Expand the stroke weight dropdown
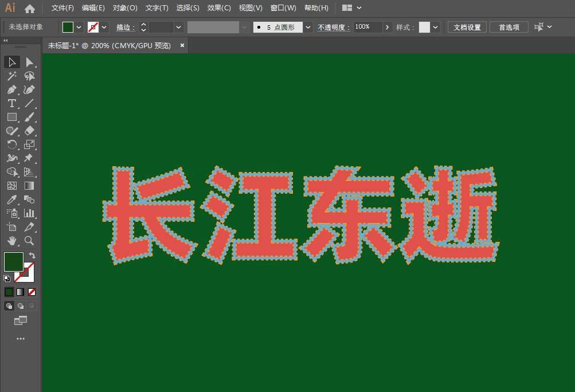The image size is (575, 392). (179, 27)
